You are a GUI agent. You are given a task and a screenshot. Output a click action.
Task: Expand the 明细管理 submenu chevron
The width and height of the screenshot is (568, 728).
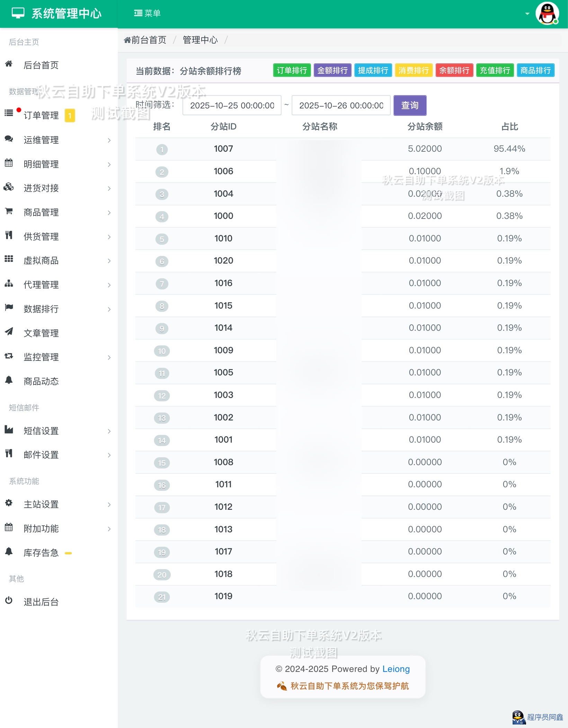109,165
